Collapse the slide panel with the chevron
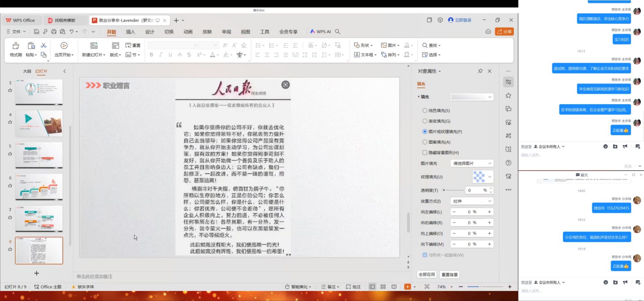The width and height of the screenshot is (644, 301). pyautogui.click(x=65, y=71)
